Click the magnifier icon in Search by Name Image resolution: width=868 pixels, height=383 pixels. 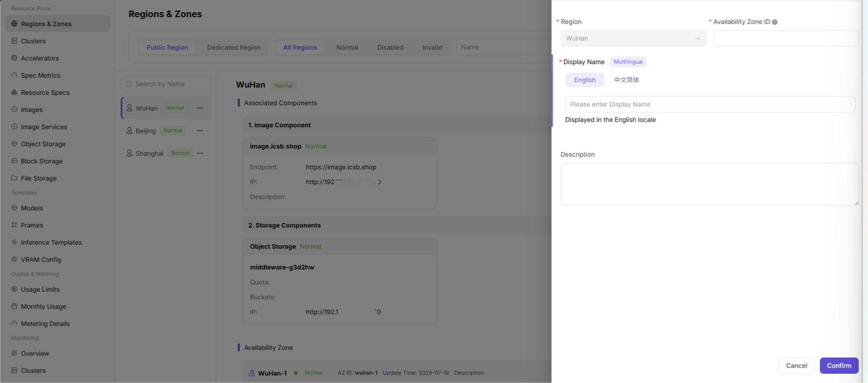pos(129,84)
